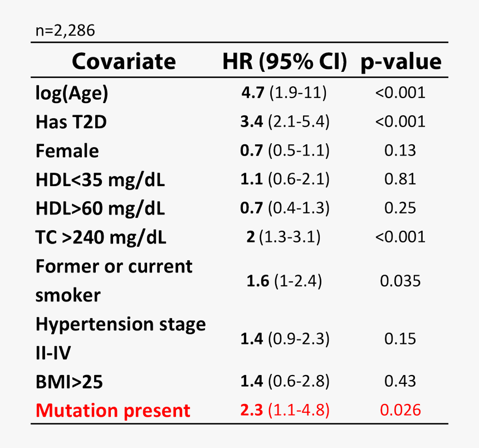Click the log(Age) row label
The image size is (479, 448).
[x=71, y=93]
